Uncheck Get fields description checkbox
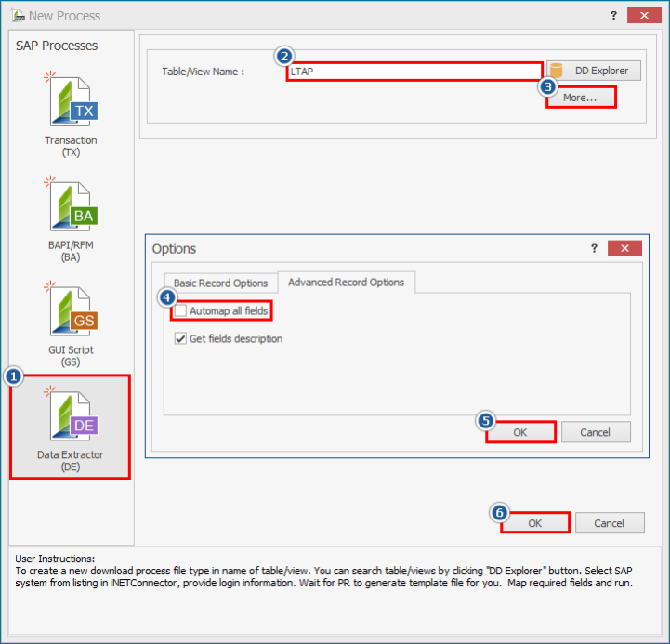This screenshot has height=644, width=670. (181, 339)
